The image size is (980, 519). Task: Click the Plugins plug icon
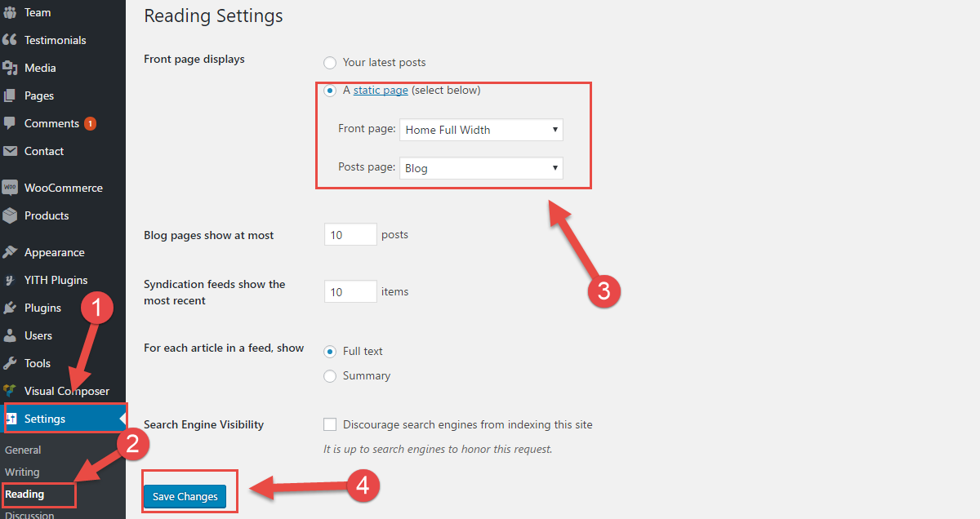[10, 308]
